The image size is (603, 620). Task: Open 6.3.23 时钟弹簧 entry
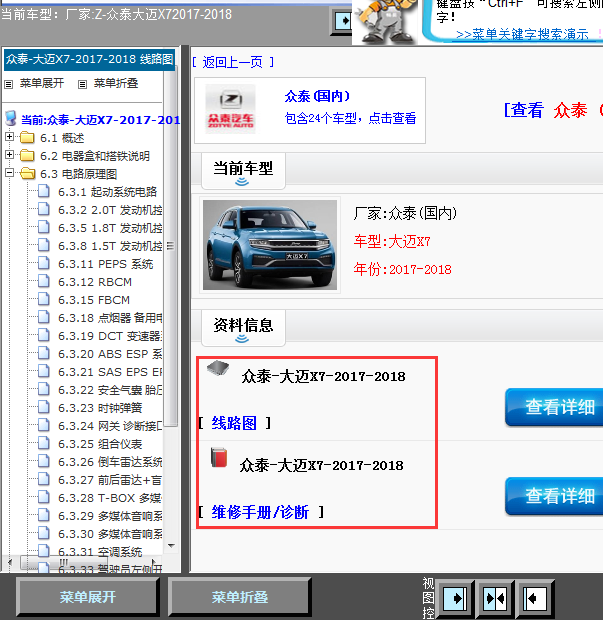(100, 408)
